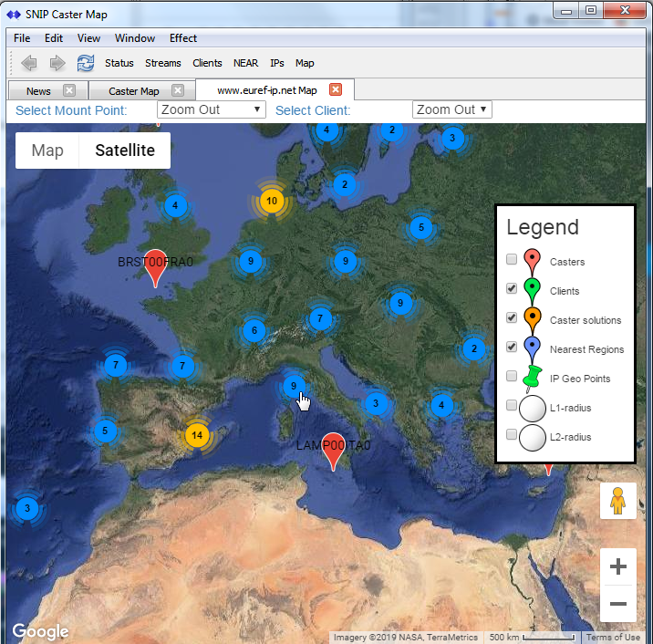
Task: Zoom in with the map plus button
Action: click(617, 566)
